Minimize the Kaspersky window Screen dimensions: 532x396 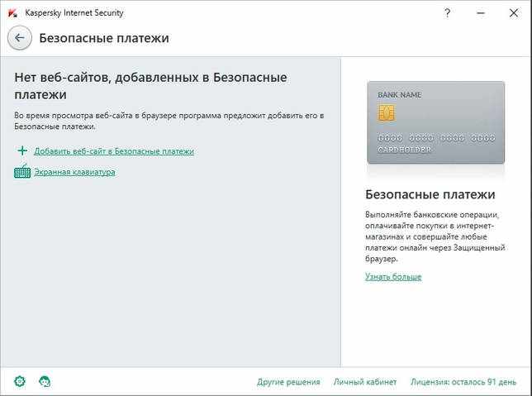coord(481,13)
